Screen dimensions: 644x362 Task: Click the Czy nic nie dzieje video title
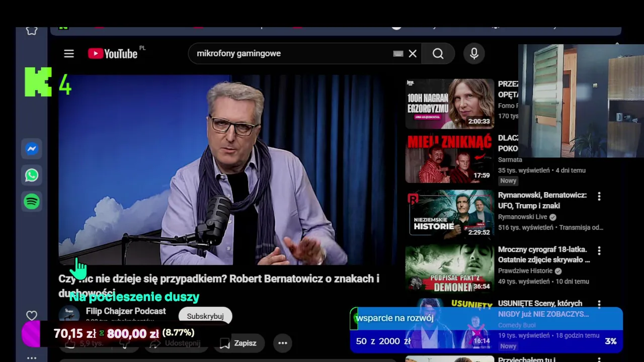pos(219,285)
